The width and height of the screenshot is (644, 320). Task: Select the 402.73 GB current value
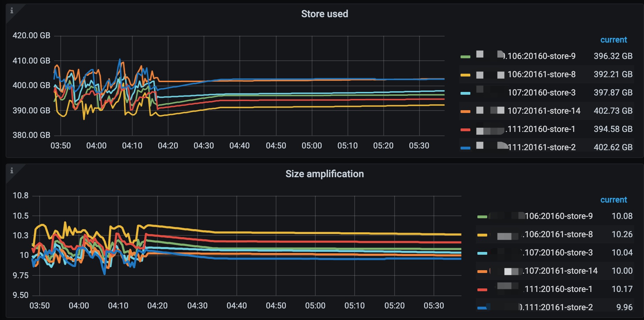click(x=613, y=111)
